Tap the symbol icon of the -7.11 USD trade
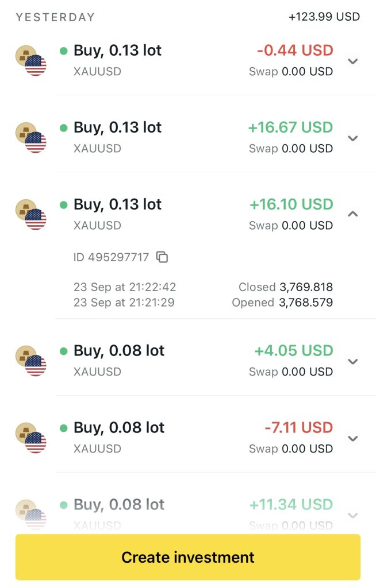The height and width of the screenshot is (588, 376). coord(30,438)
